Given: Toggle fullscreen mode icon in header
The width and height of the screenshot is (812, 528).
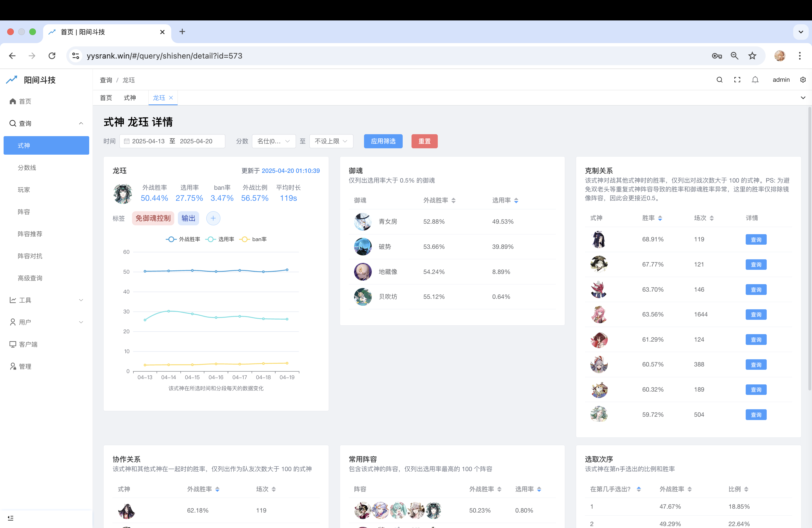Looking at the screenshot, I should (737, 80).
